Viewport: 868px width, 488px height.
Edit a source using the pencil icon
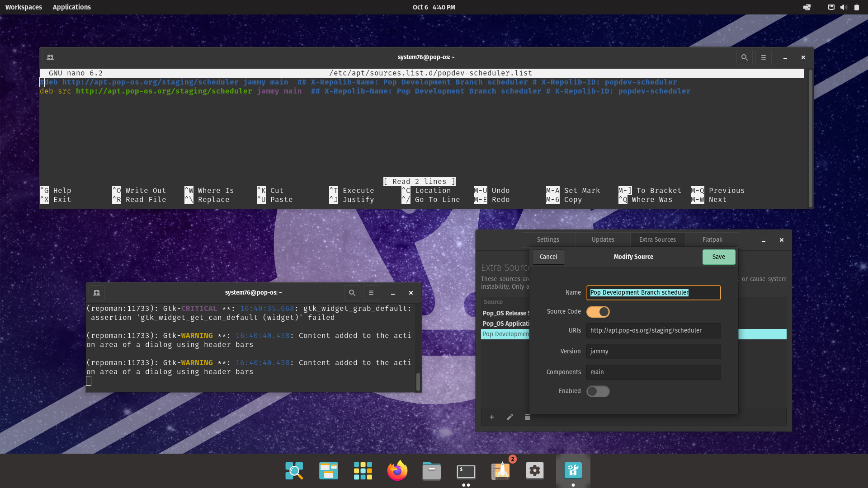click(509, 417)
